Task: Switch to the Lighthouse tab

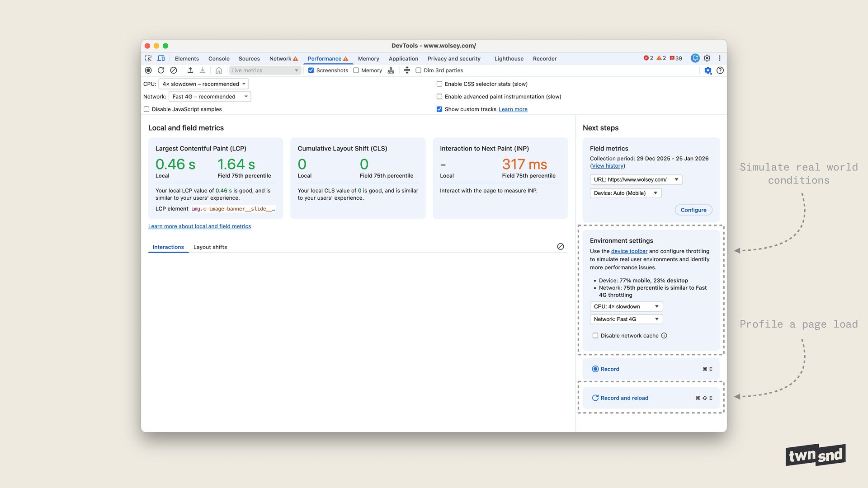Action: tap(509, 59)
